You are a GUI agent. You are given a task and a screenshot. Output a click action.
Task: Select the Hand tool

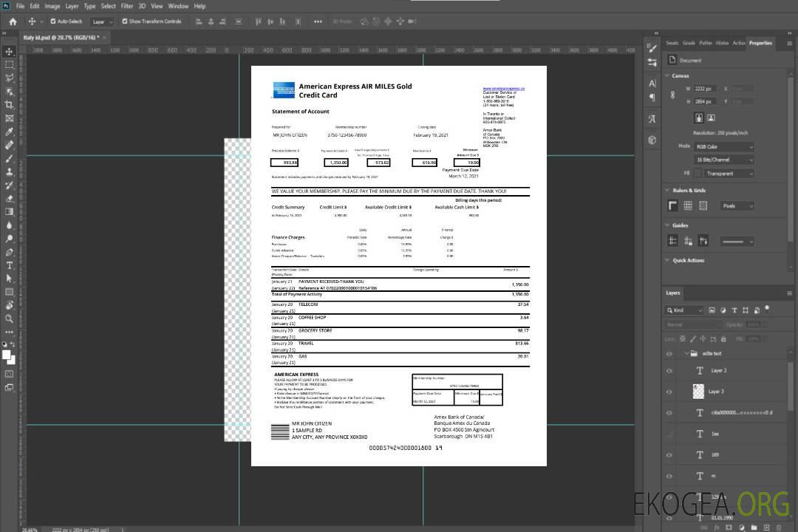pos(9,305)
